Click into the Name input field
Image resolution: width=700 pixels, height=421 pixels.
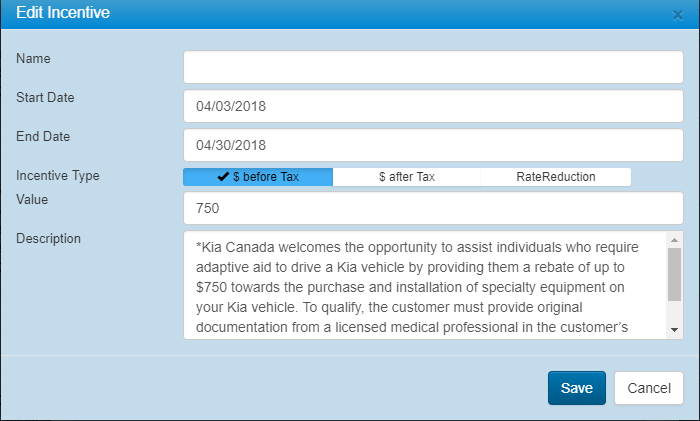click(432, 67)
